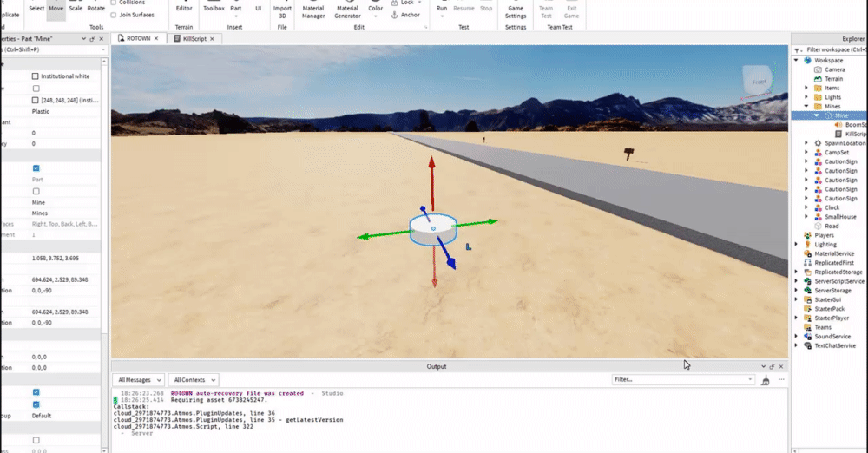The height and width of the screenshot is (453, 868).
Task: Click the SmallHouse model icon
Action: coord(818,217)
